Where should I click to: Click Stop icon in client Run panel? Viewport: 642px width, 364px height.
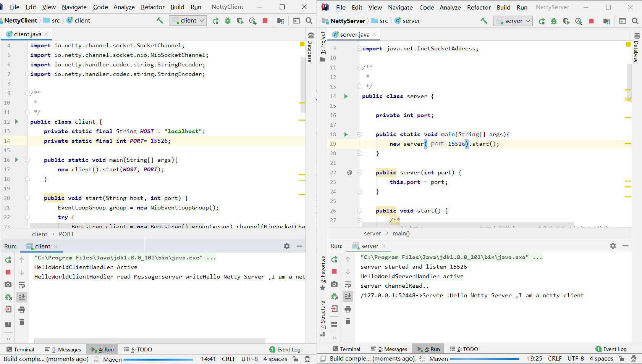8,272
